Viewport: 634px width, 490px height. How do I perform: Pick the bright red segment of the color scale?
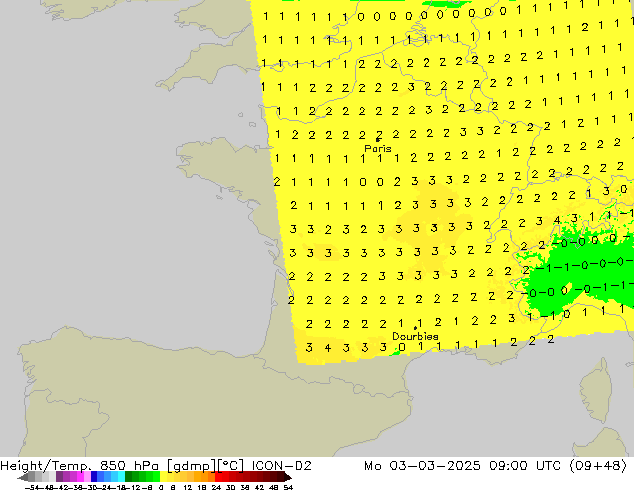(218, 477)
